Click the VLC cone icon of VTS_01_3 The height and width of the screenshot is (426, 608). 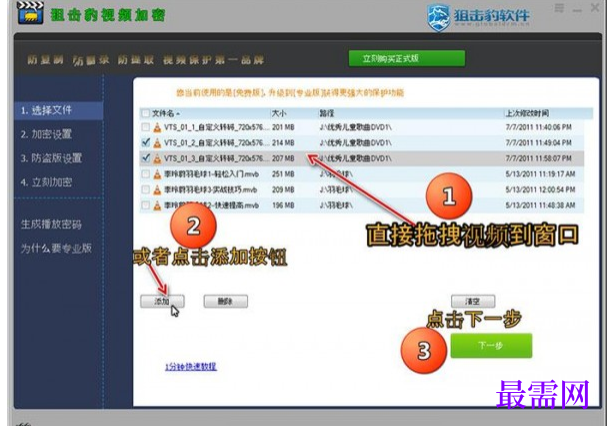point(157,158)
